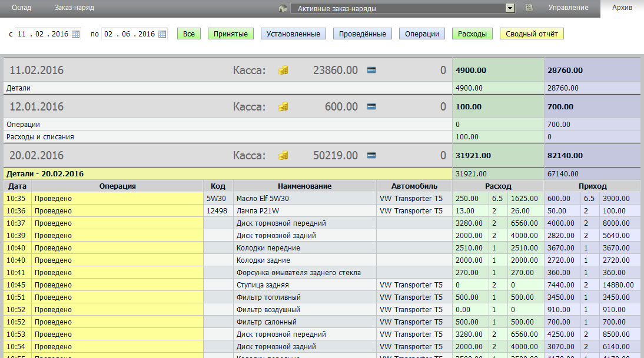
Task: Select the Фильтр салонный item
Action: pyautogui.click(x=266, y=322)
